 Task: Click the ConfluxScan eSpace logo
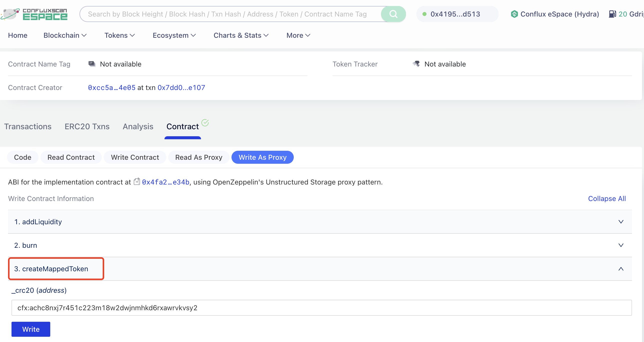(34, 14)
